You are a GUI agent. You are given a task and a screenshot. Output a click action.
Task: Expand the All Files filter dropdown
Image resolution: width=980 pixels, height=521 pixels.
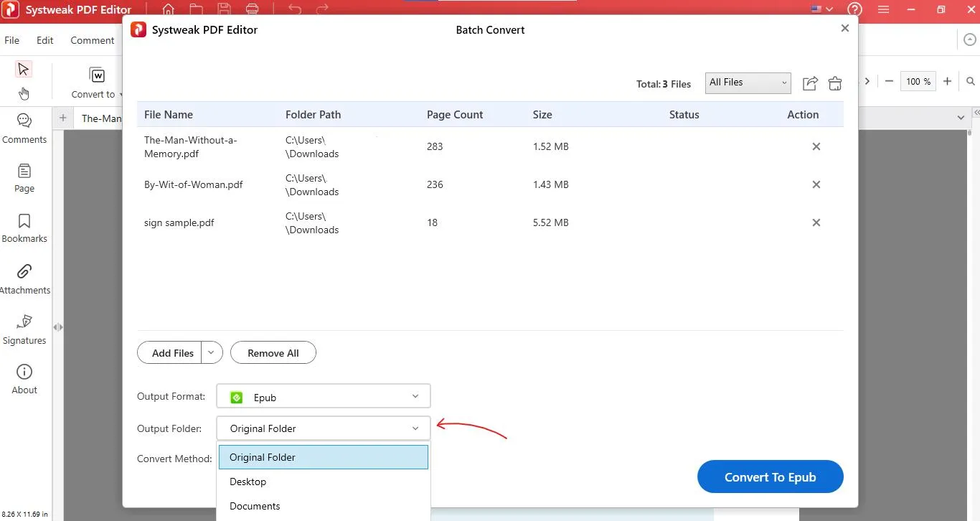click(748, 83)
